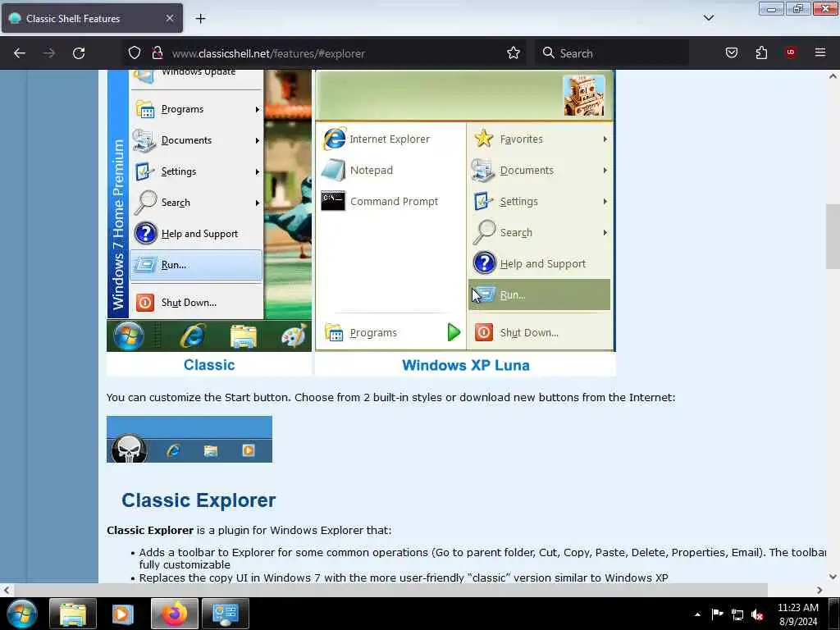Open the Pocket save icon

(731, 52)
